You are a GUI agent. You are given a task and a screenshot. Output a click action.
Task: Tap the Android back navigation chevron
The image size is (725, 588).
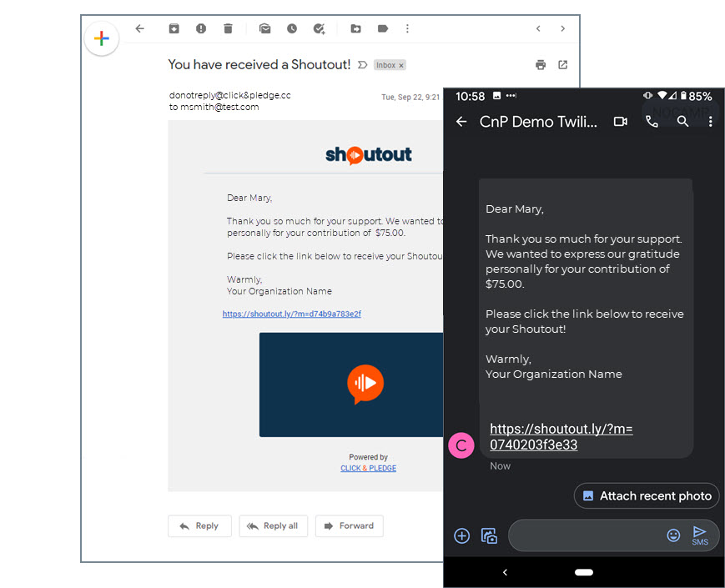coord(505,572)
